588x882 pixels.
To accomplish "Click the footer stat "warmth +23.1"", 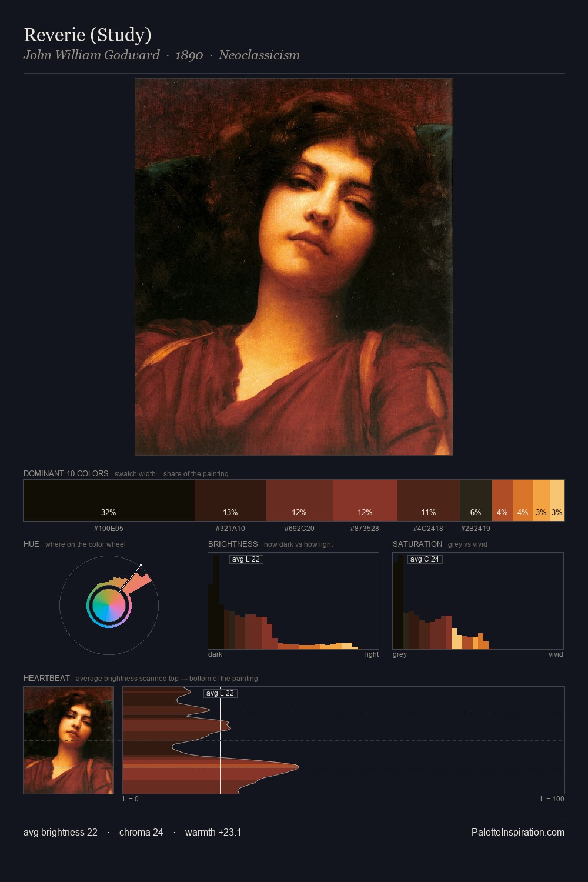I will coord(213,832).
